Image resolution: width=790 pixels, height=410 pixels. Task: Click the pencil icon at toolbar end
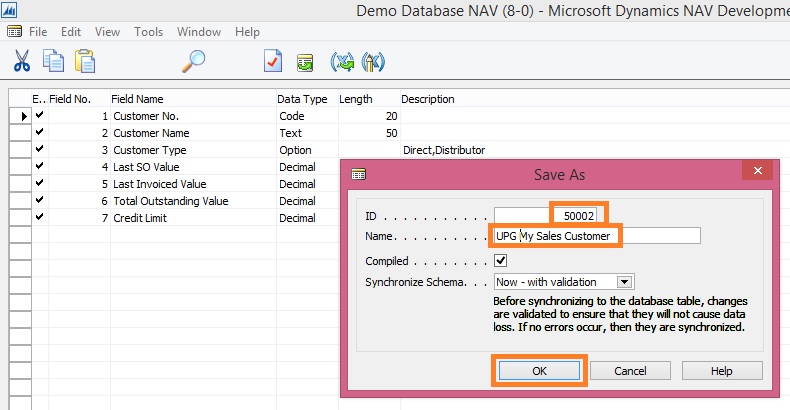[x=373, y=61]
